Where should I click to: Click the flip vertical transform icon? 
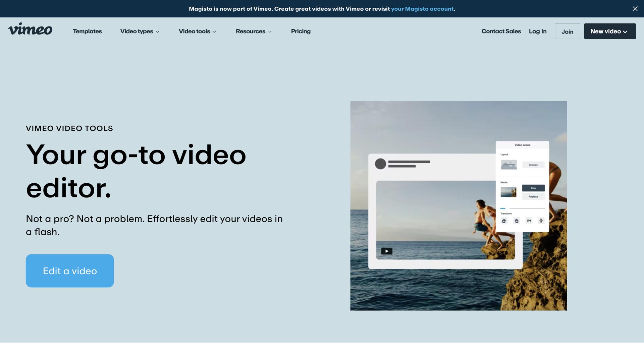(541, 221)
